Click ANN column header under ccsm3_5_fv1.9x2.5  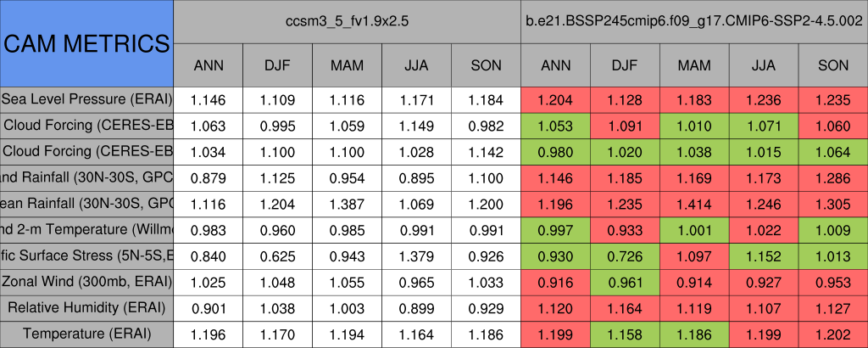208,65
